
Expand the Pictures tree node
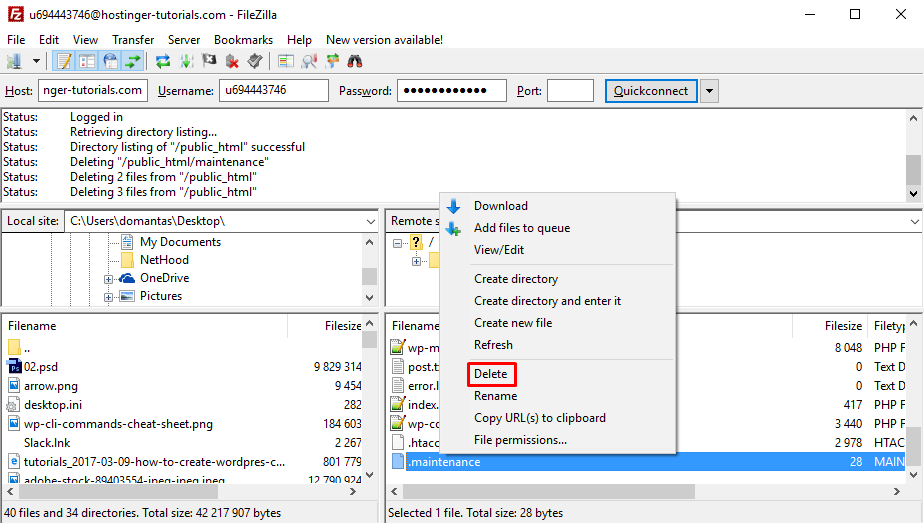(x=108, y=297)
